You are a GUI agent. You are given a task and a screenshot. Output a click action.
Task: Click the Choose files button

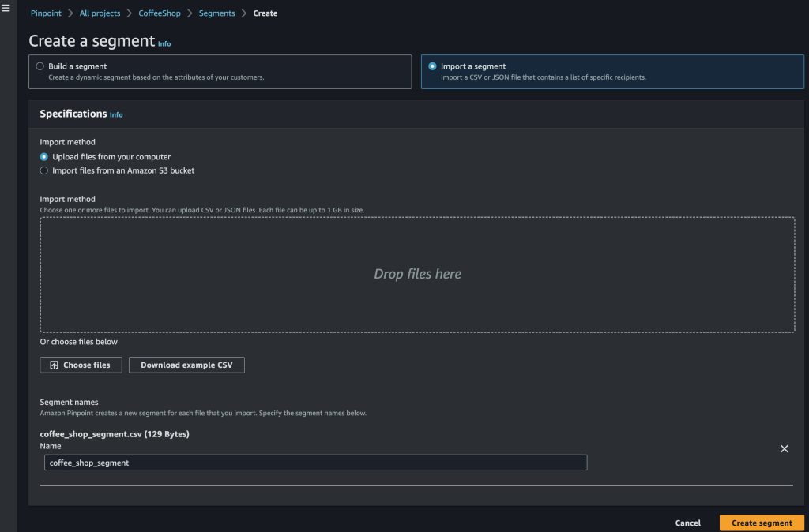click(x=81, y=365)
